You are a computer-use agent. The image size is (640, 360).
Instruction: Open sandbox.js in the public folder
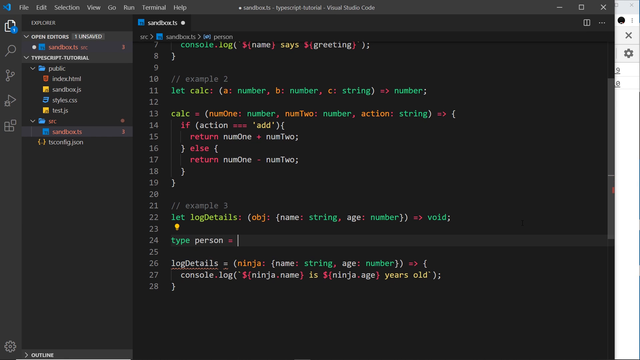[67, 89]
